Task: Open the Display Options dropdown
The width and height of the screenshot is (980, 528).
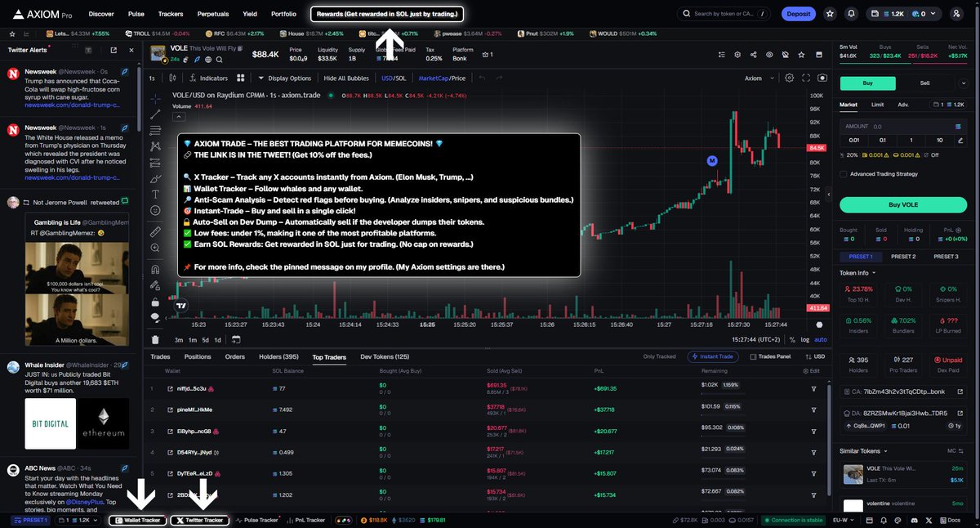Action: coord(285,78)
